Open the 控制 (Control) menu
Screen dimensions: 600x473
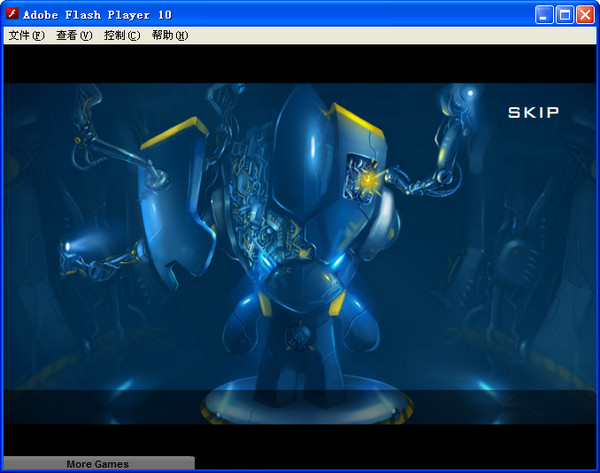(121, 35)
